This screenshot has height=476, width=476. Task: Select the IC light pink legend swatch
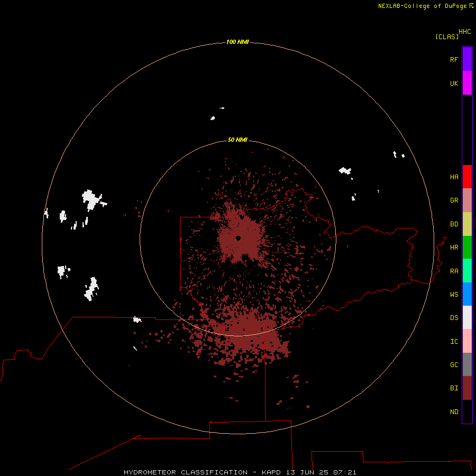click(x=467, y=341)
